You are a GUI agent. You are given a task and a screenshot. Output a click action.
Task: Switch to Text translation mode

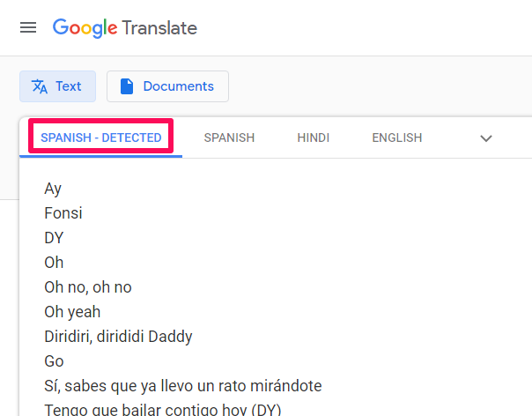(57, 86)
